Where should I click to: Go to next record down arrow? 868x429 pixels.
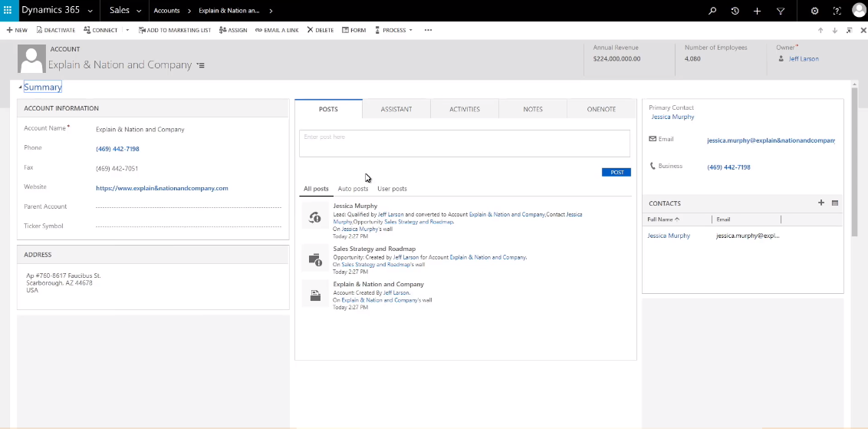point(835,30)
